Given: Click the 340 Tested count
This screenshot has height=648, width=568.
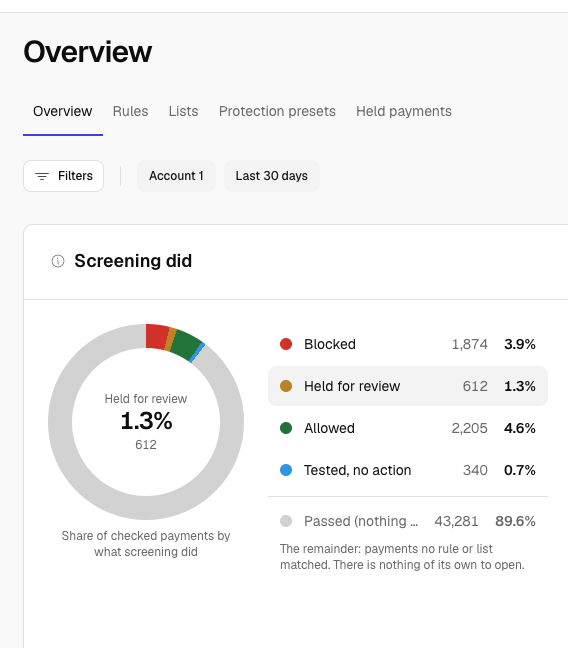Looking at the screenshot, I should click(475, 470).
